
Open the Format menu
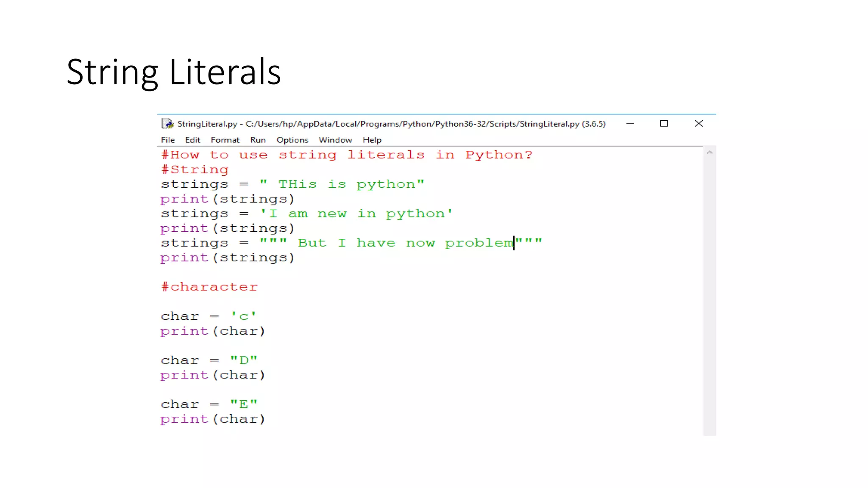(225, 140)
